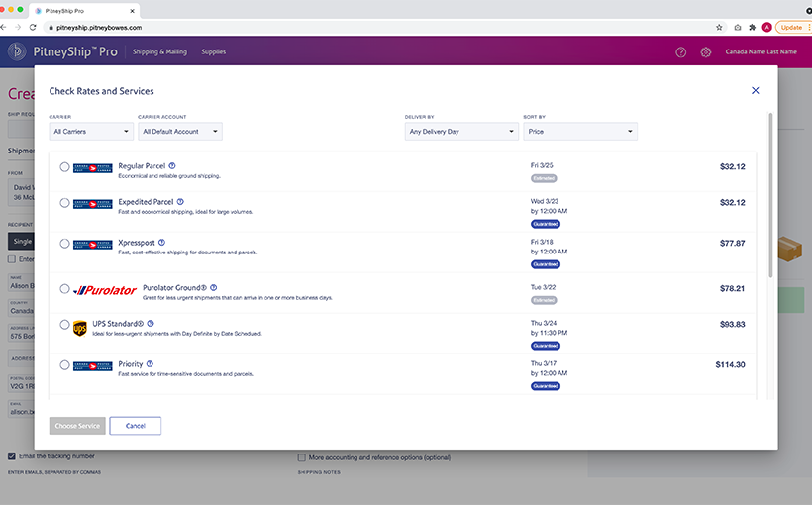
Task: Open the Any Delivery Day dropdown
Action: pyautogui.click(x=461, y=131)
